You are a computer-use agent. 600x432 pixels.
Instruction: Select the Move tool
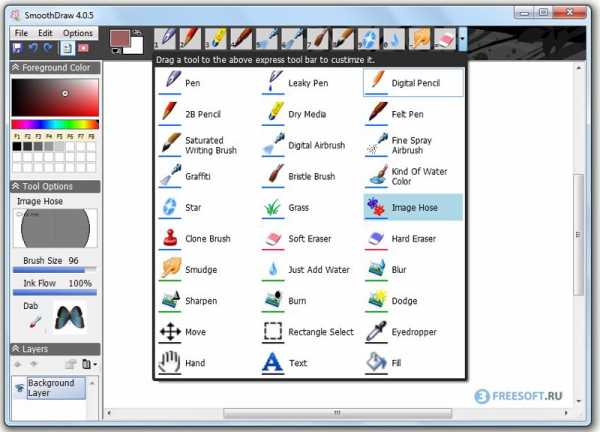(207, 332)
